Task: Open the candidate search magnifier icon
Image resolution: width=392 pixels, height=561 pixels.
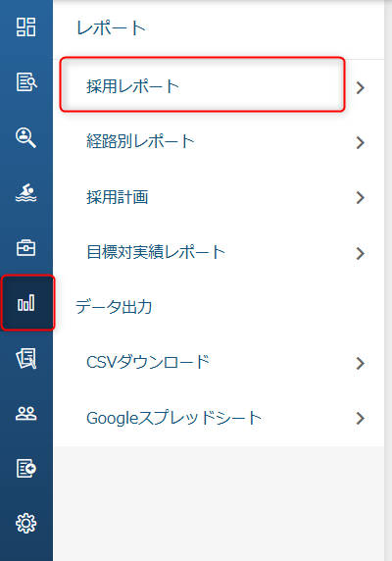Action: click(x=25, y=137)
